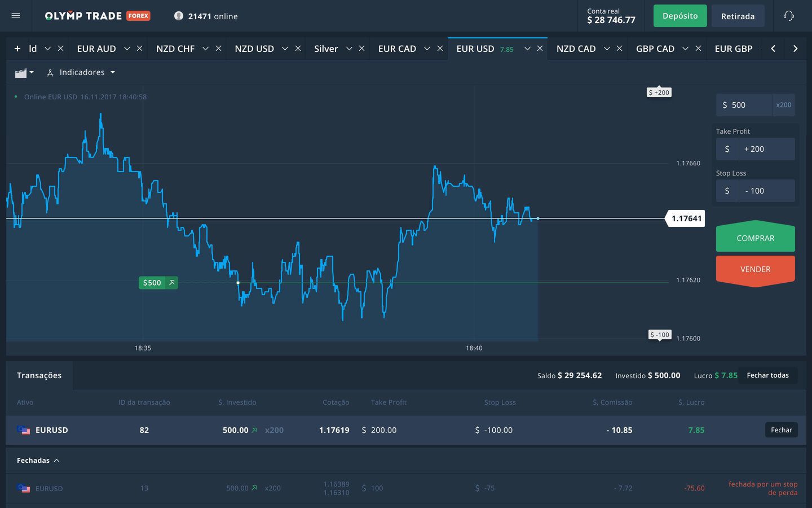
Task: Change the x200 multiplier setting
Action: pos(783,105)
